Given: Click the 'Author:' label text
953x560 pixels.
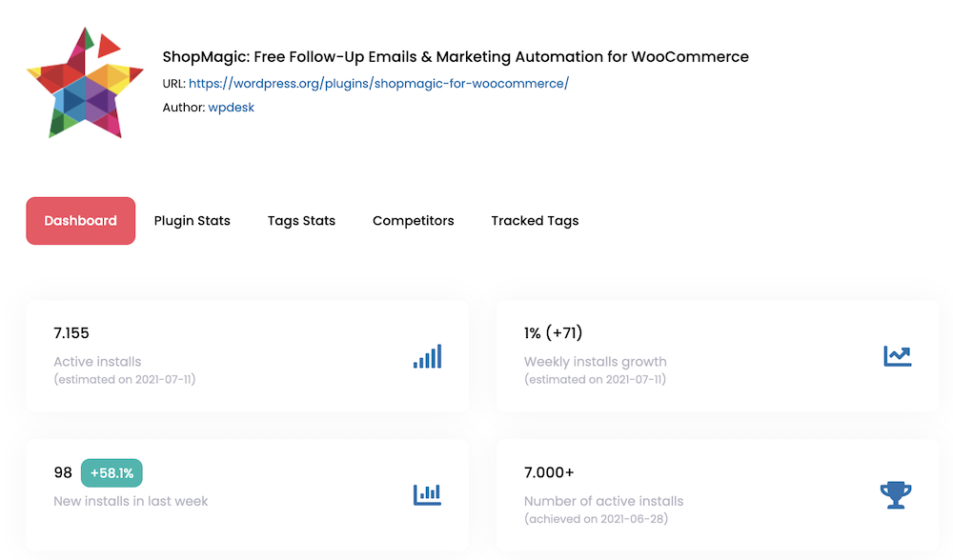Looking at the screenshot, I should point(184,108).
